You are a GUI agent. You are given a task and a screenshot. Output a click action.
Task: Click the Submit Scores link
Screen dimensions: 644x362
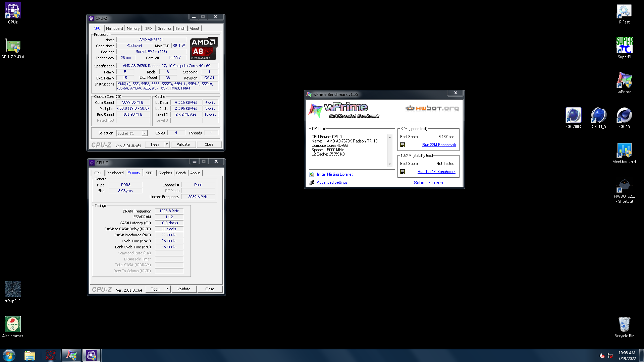click(x=428, y=183)
